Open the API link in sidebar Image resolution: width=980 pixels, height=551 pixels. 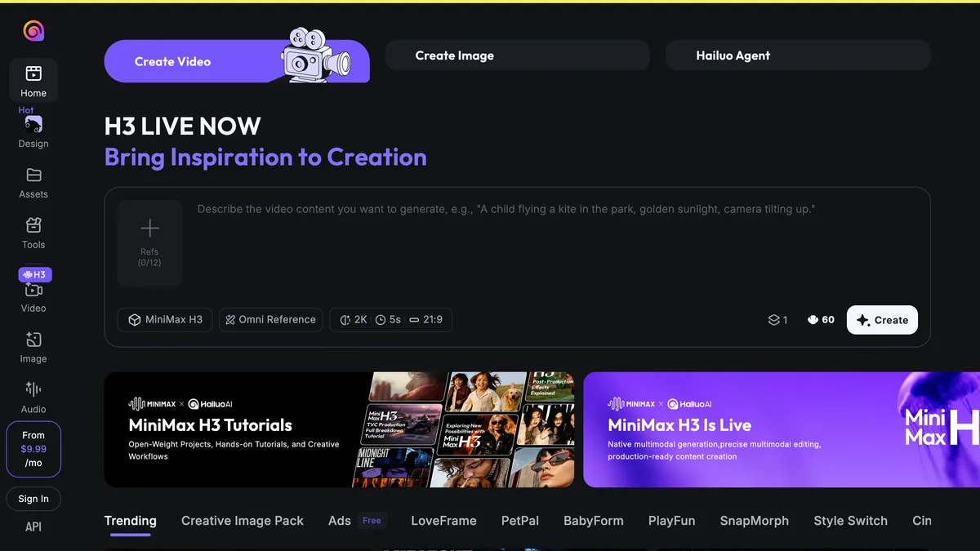pos(33,527)
